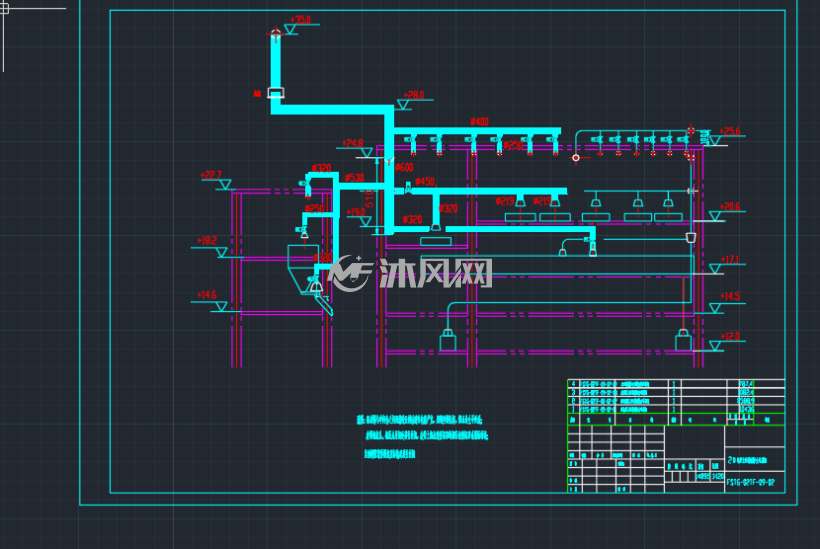Select the +24.8 elevation label

point(352,143)
